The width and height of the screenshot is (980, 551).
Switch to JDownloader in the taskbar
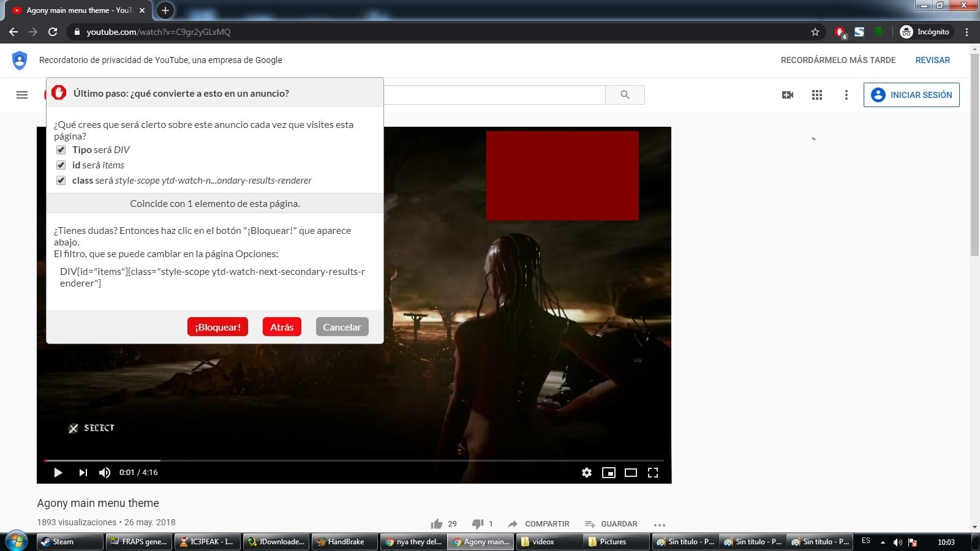[276, 542]
